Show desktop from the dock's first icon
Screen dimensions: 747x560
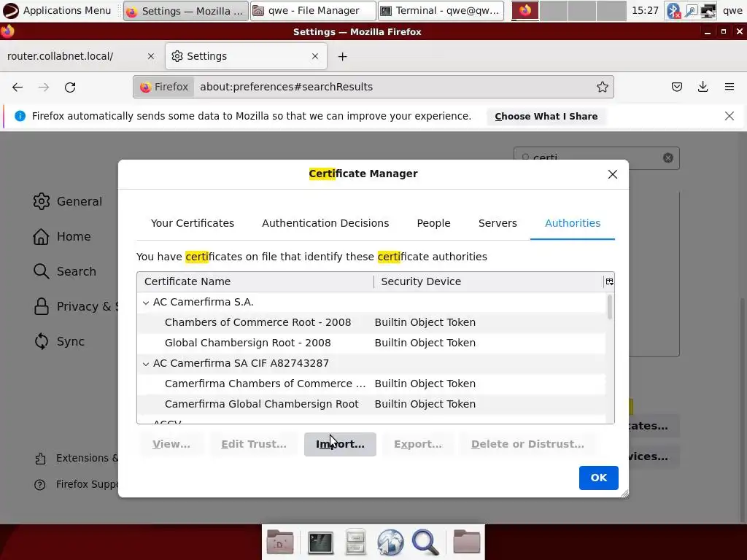279,542
